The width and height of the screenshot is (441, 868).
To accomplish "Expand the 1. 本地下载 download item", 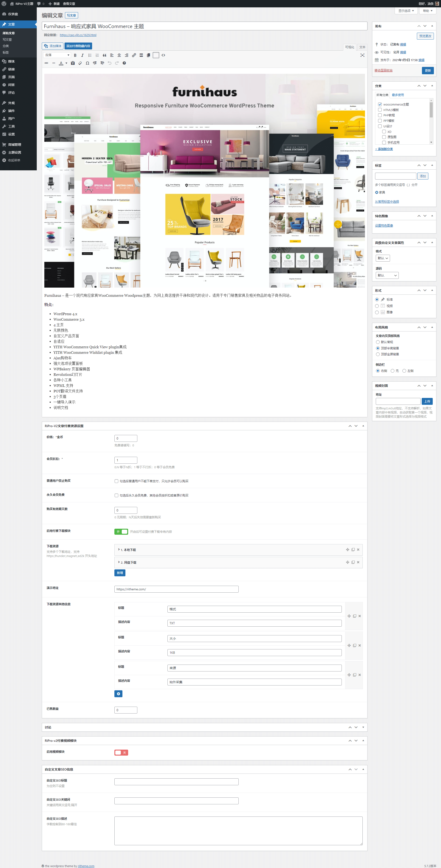I will [238, 550].
